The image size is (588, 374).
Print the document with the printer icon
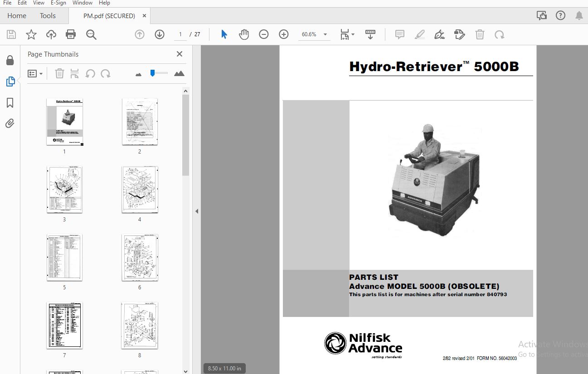71,34
